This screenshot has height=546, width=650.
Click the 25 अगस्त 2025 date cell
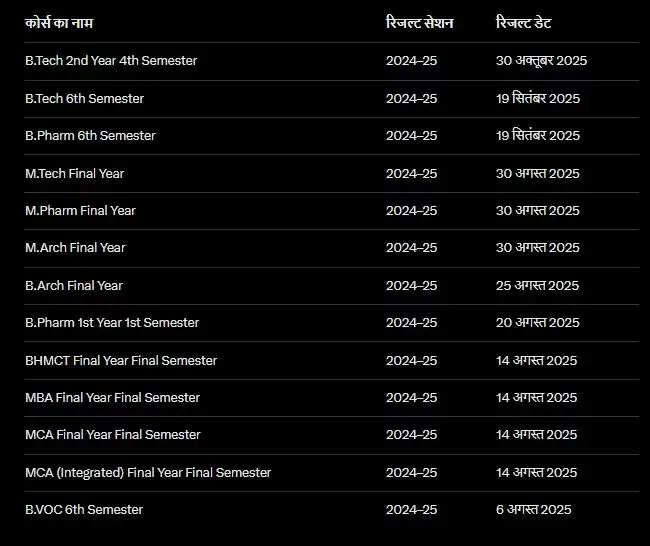pyautogui.click(x=537, y=286)
